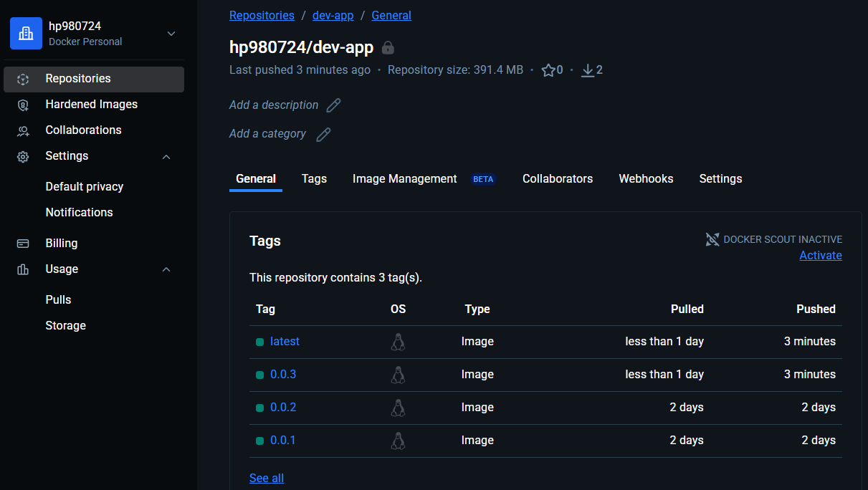Viewport: 868px width, 490px height.
Task: Open Notifications settings
Action: click(79, 213)
